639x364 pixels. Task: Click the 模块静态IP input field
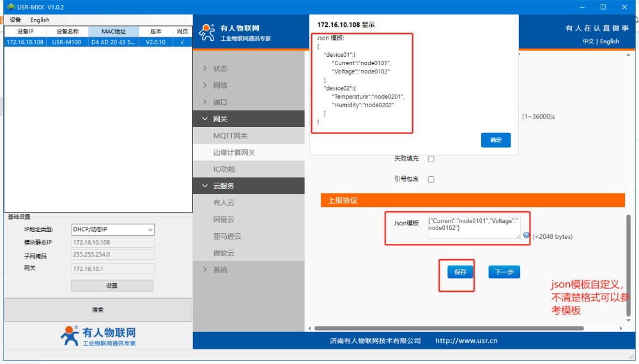tap(113, 242)
